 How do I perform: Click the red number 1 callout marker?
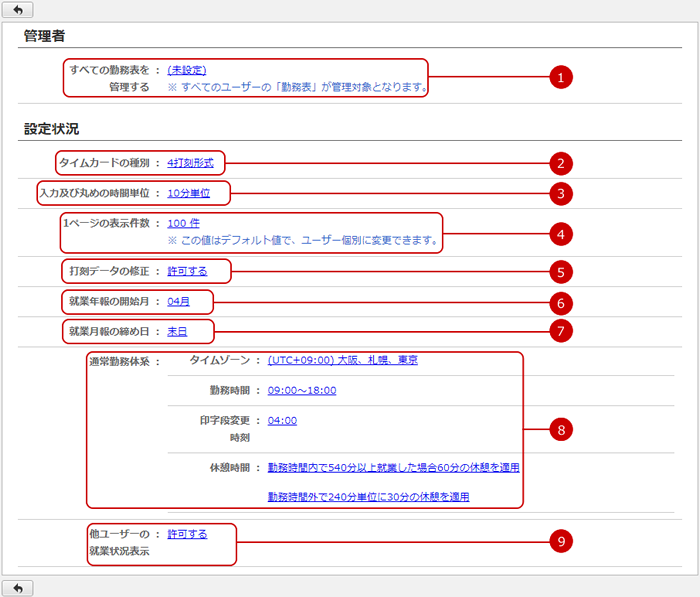pos(562,78)
